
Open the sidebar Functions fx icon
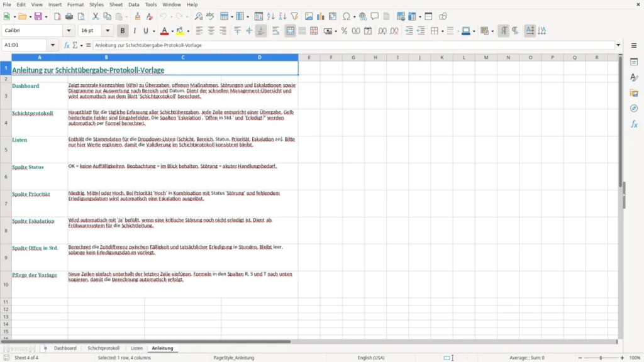click(x=634, y=124)
